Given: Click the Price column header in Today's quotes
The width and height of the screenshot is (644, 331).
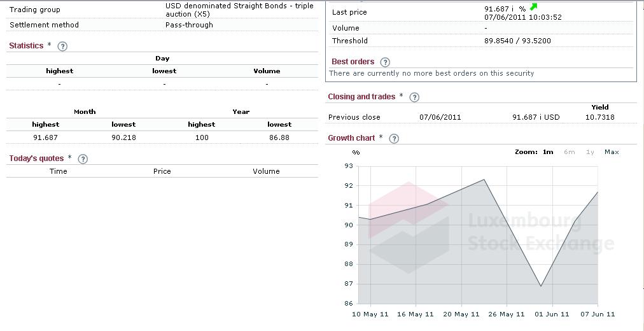Looking at the screenshot, I should click(162, 171).
